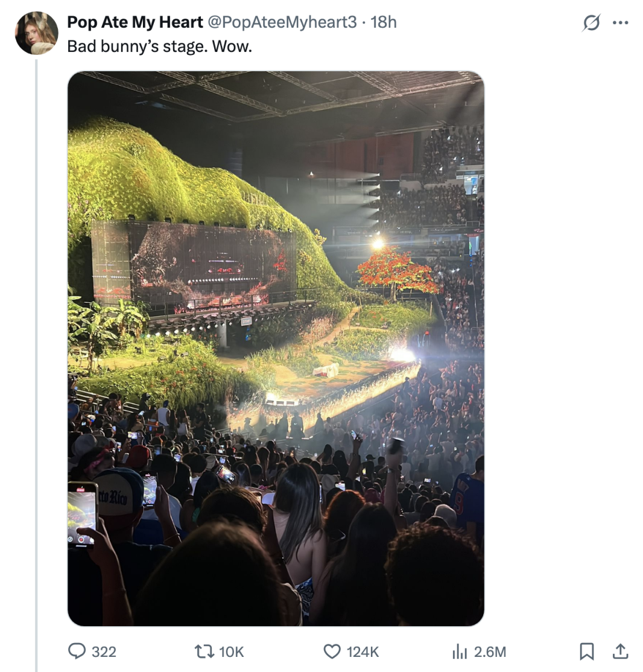Click the 322 replies count
643x672 pixels.
coord(104,652)
